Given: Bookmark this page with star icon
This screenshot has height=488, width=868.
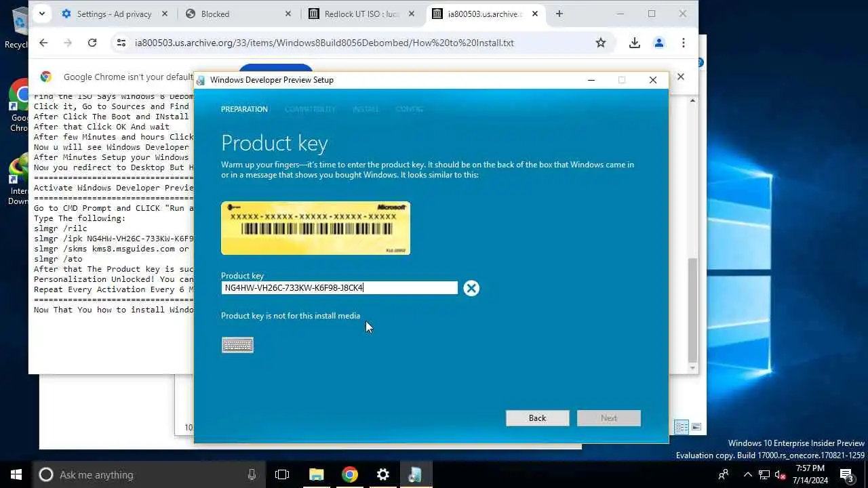Looking at the screenshot, I should [600, 43].
